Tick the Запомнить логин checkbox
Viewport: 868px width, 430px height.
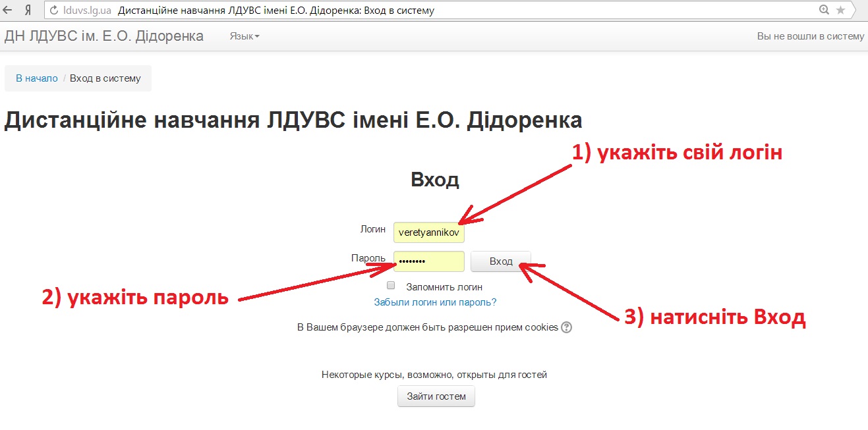coord(391,286)
